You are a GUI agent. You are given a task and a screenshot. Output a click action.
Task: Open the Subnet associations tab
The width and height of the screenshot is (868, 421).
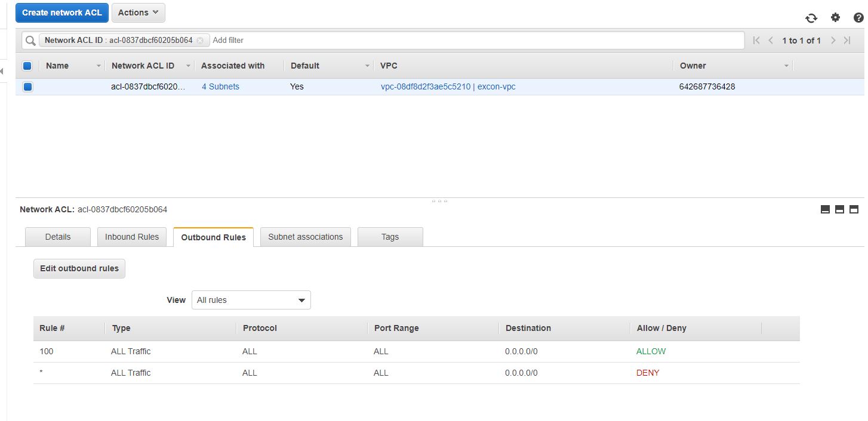(x=305, y=237)
